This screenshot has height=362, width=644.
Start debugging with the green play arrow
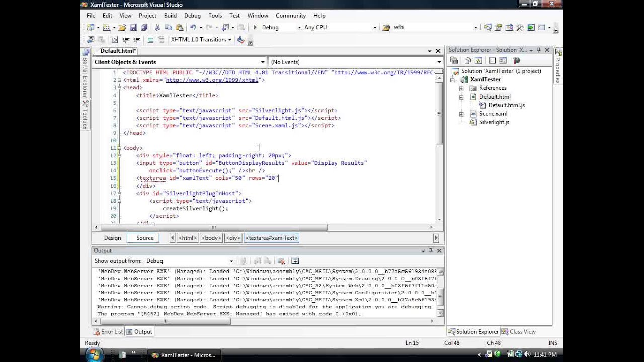pyautogui.click(x=255, y=27)
